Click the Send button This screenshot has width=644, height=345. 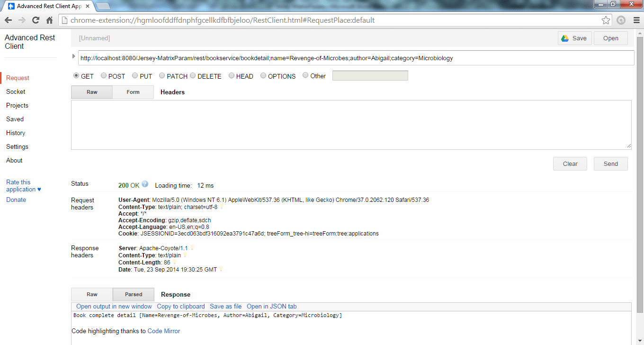[x=610, y=163]
